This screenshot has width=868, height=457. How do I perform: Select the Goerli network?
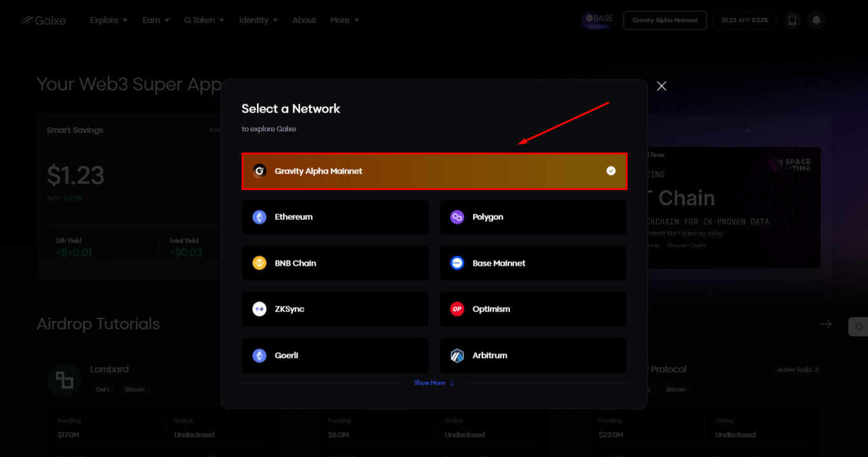tap(335, 355)
